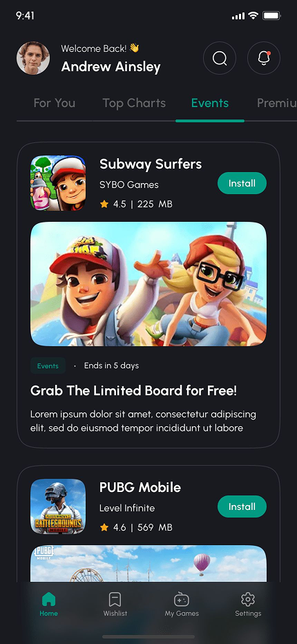Image resolution: width=297 pixels, height=644 pixels.
Task: Install PUBG Mobile
Action: click(242, 506)
